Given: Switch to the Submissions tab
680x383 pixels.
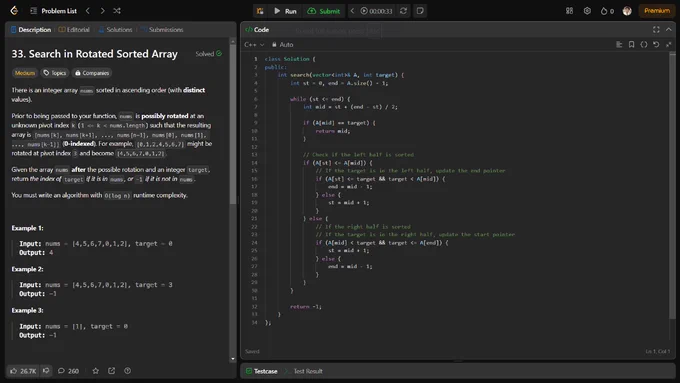Looking at the screenshot, I should [162, 29].
